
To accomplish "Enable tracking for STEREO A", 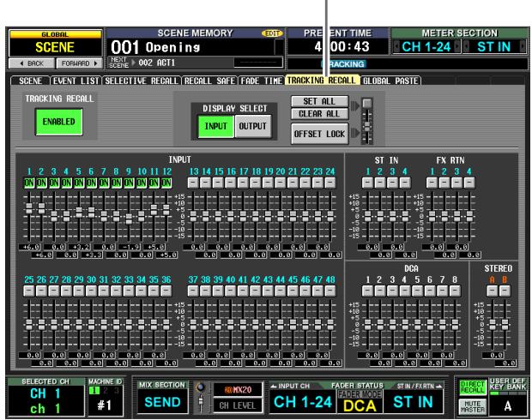I will coord(493,291).
